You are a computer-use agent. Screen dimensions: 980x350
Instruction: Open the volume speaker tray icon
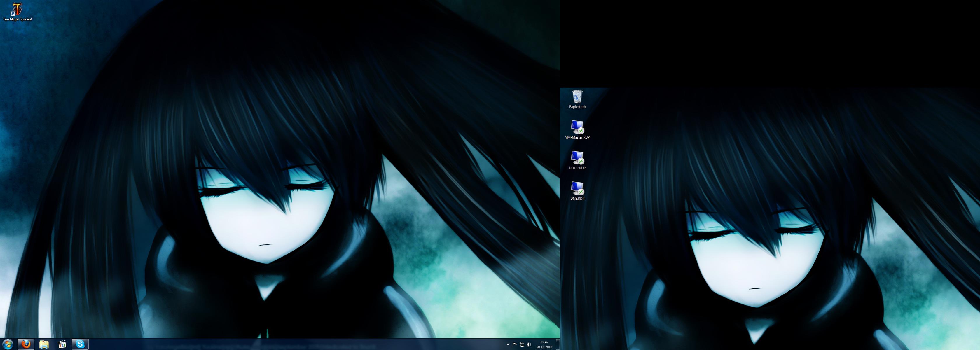(529, 345)
